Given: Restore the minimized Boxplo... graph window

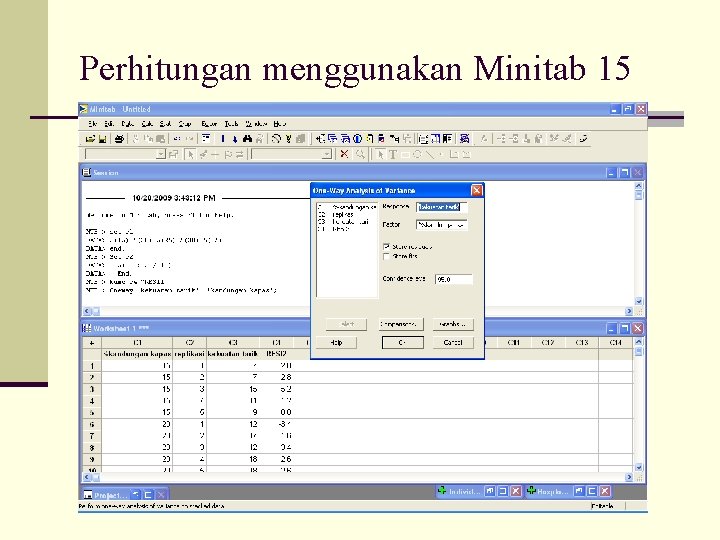Looking at the screenshot, I should point(579,491).
